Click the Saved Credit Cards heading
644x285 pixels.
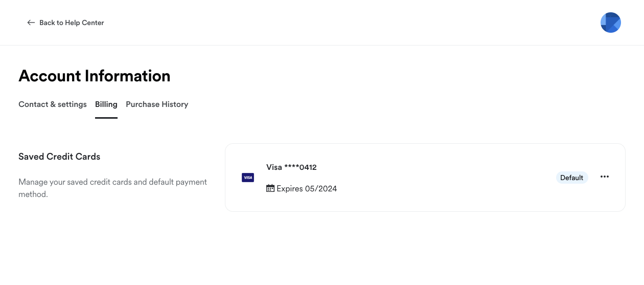[59, 157]
